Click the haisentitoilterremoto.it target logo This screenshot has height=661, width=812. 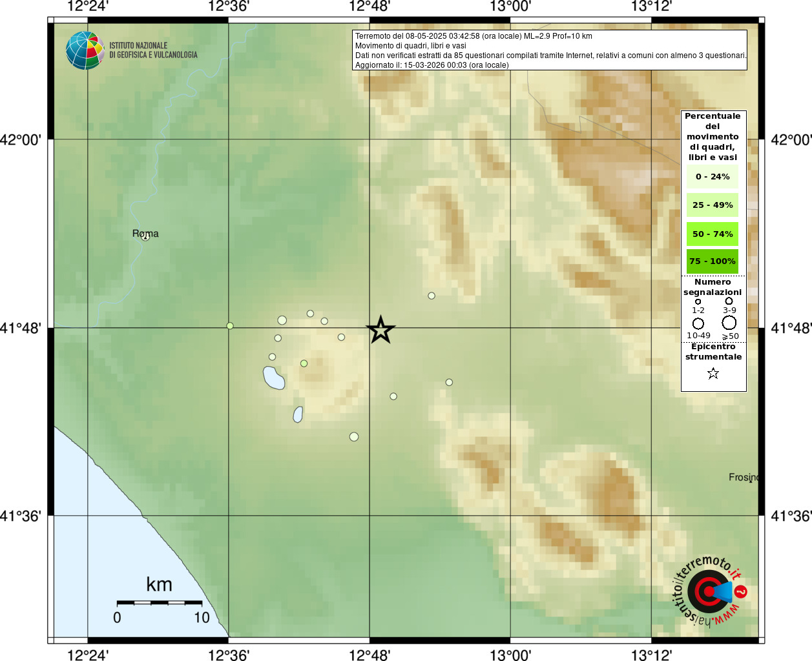coord(710,591)
